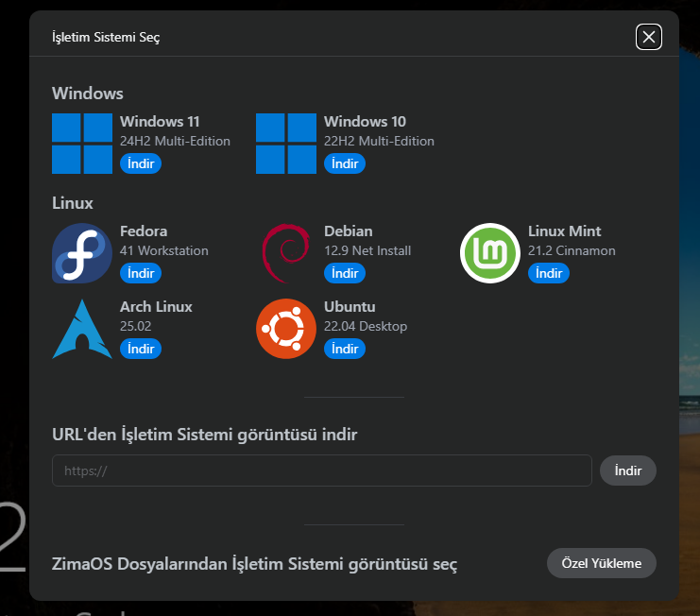Download Debian 12.9 Net Install
The width and height of the screenshot is (700, 616).
(345, 273)
